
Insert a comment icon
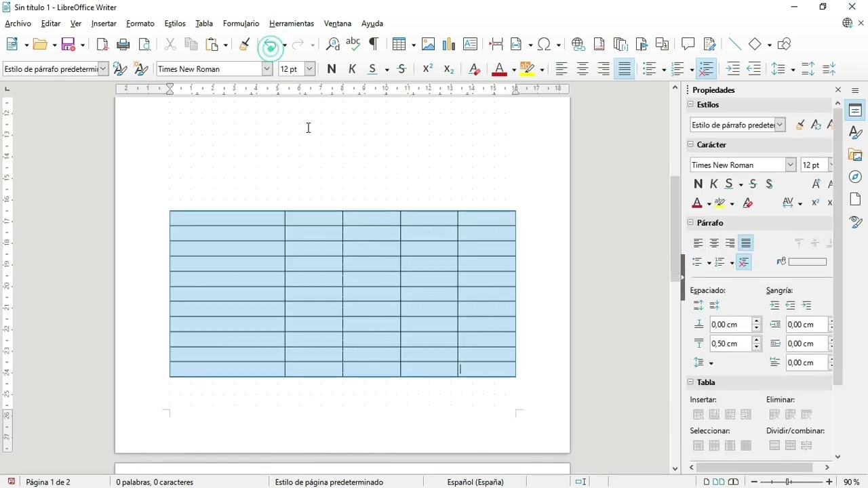click(x=688, y=45)
